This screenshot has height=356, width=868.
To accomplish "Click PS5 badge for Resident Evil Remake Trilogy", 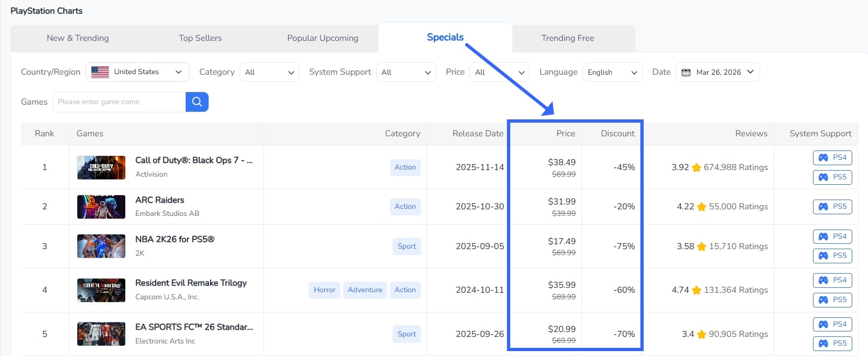I will pos(832,300).
